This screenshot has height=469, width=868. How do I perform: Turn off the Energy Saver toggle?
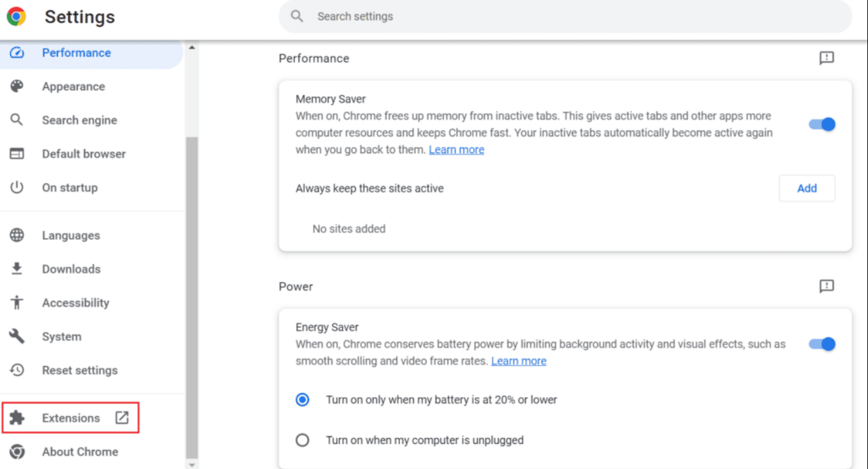[823, 344]
